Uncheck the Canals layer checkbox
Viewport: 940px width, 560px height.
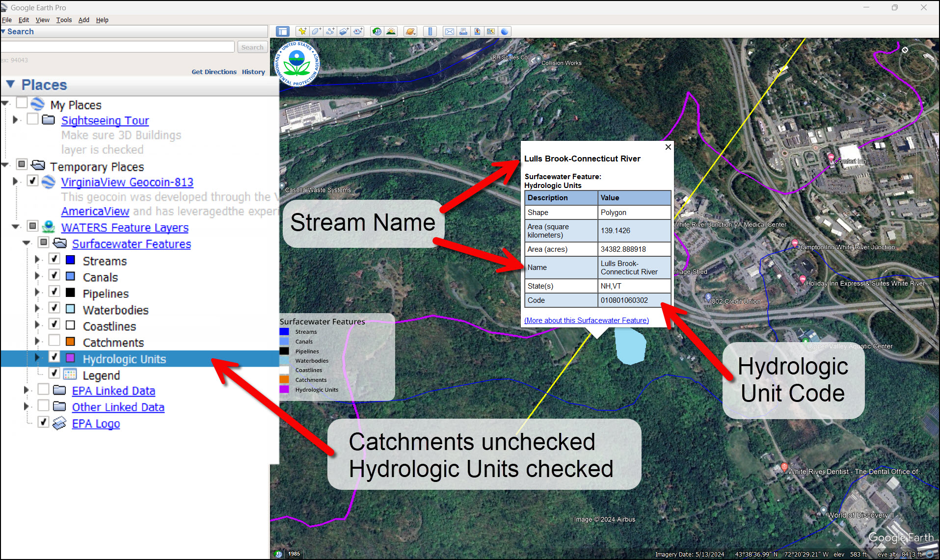coord(54,275)
